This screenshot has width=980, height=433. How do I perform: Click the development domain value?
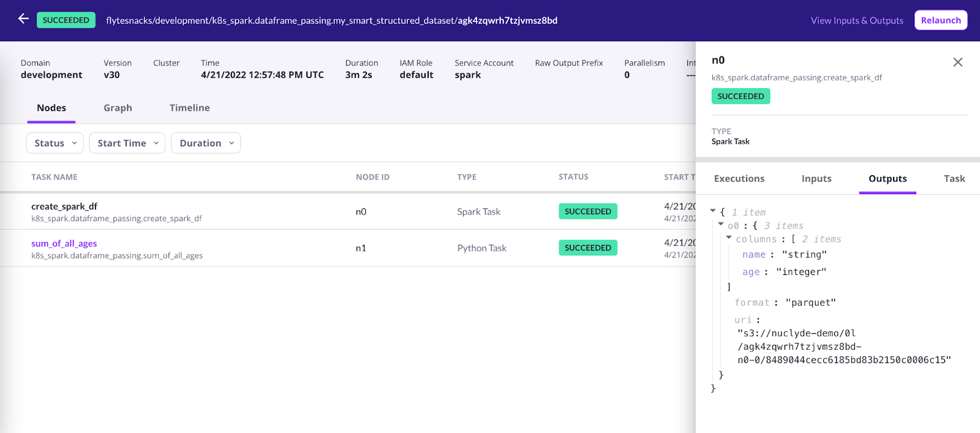(51, 75)
